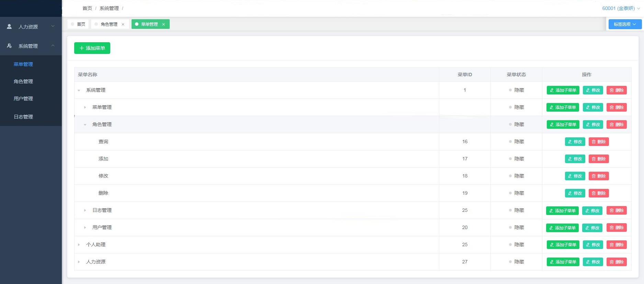
Task: Click the edit pencil icon in the 添加 row
Action: 570,159
